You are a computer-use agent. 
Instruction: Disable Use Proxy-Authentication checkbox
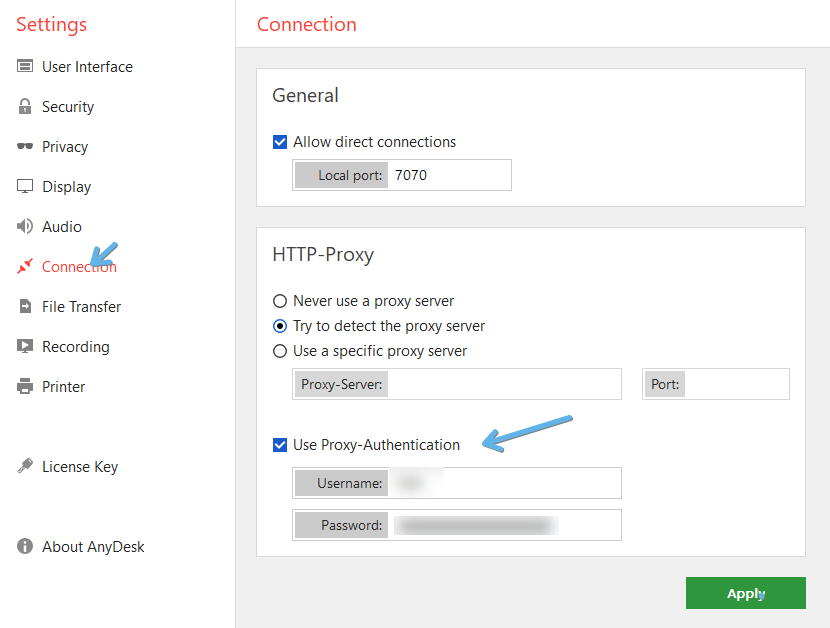tap(280, 445)
